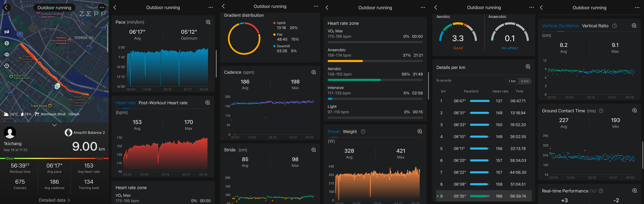
Task: Go back from the map screen
Action: pyautogui.click(x=6, y=7)
